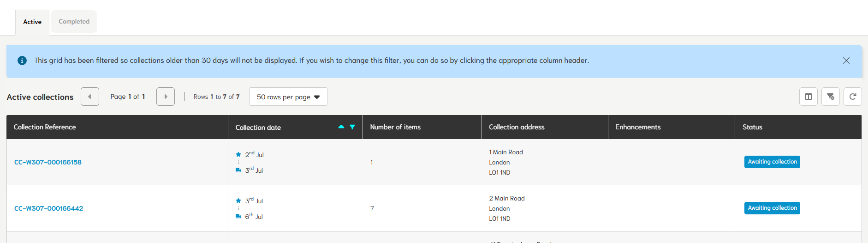Open the 50 rows per page dropdown
The height and width of the screenshot is (243, 868).
[x=288, y=97]
